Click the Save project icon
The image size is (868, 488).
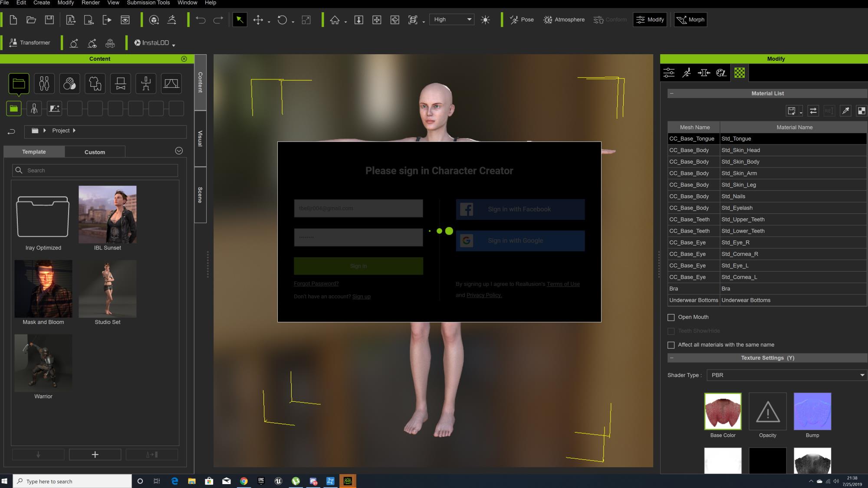point(49,20)
